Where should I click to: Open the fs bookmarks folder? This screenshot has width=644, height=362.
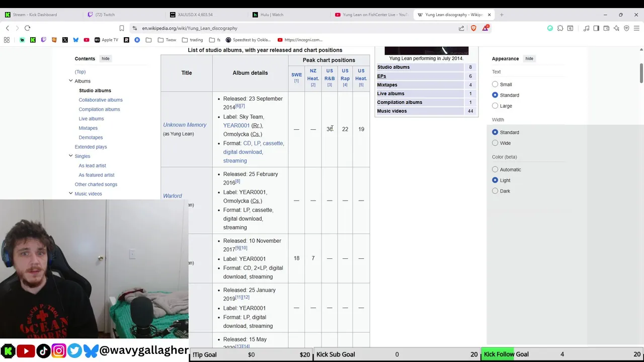point(215,40)
